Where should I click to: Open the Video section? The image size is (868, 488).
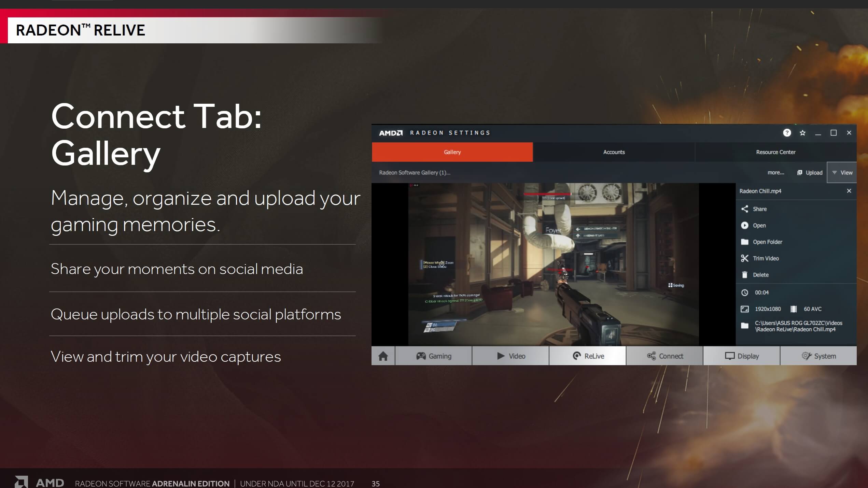point(511,356)
